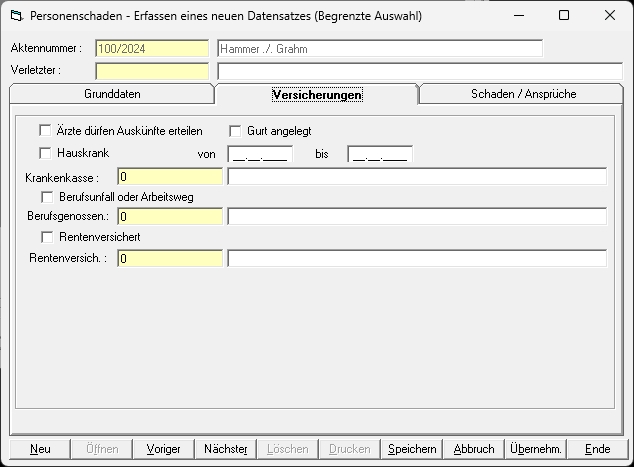Click the Übernehm. button
The height and width of the screenshot is (467, 634).
click(535, 449)
